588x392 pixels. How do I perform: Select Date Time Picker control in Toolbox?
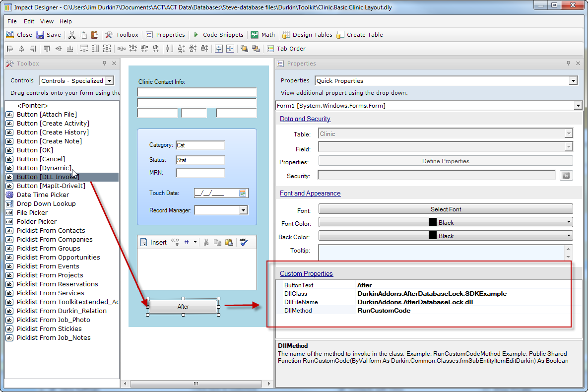pyautogui.click(x=43, y=195)
